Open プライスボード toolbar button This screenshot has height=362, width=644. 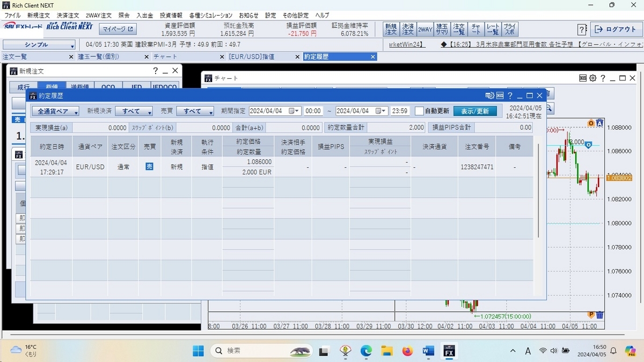coord(509,29)
